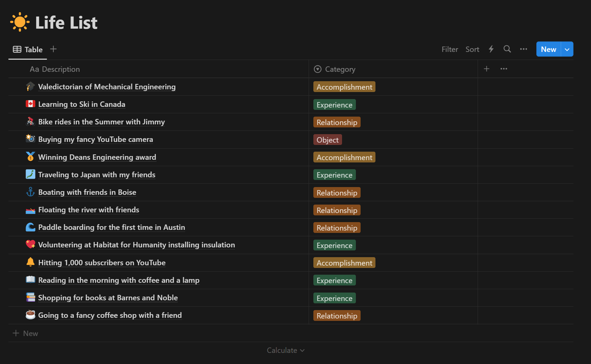Click the blue New button
591x364 pixels.
coord(548,49)
